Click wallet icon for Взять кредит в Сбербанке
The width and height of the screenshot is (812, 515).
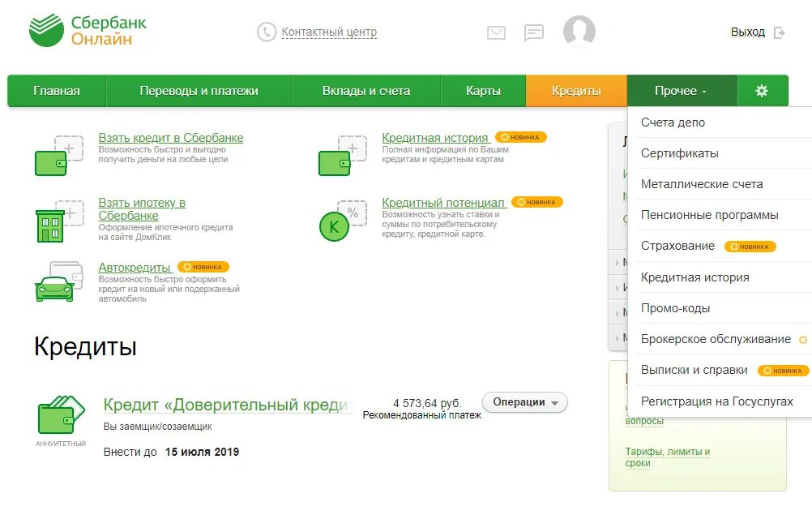coord(59,156)
